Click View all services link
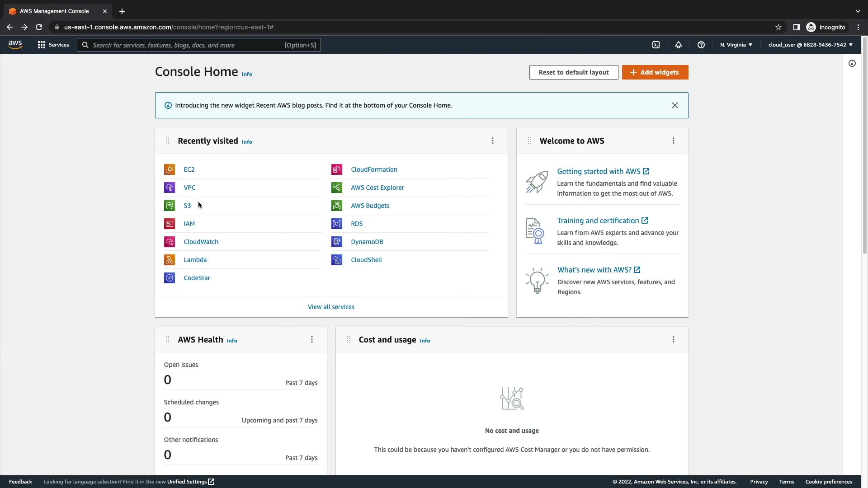The height and width of the screenshot is (488, 868). (331, 307)
